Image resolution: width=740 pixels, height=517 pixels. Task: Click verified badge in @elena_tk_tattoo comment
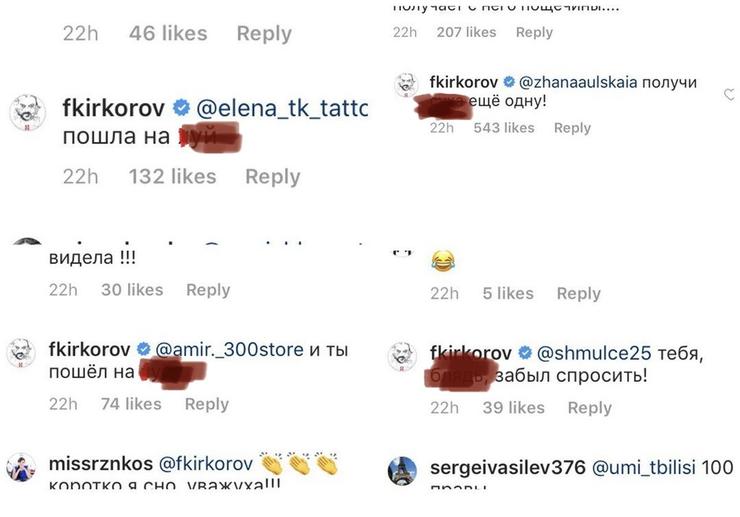click(x=182, y=106)
